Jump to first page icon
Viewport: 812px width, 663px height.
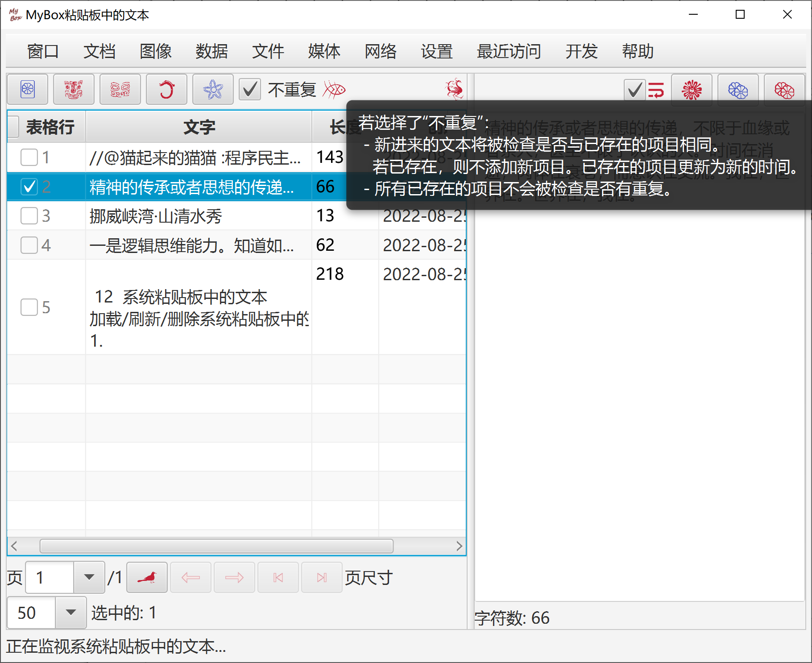point(278,577)
